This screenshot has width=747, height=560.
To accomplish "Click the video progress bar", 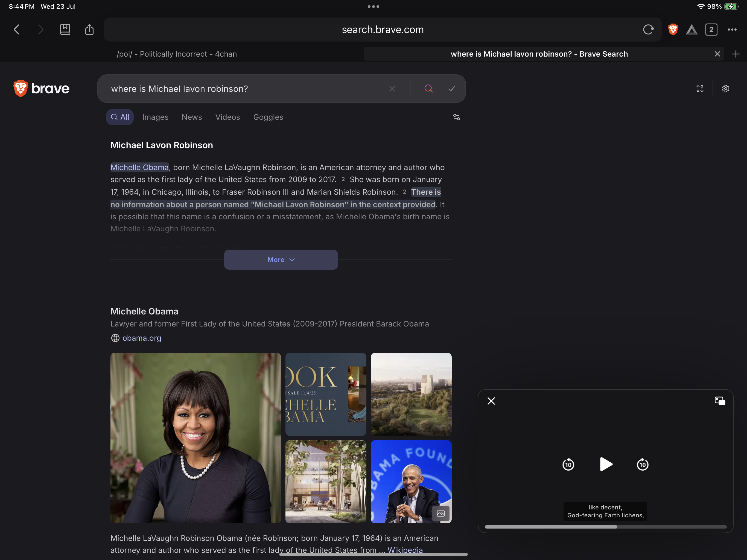I will pos(605,527).
